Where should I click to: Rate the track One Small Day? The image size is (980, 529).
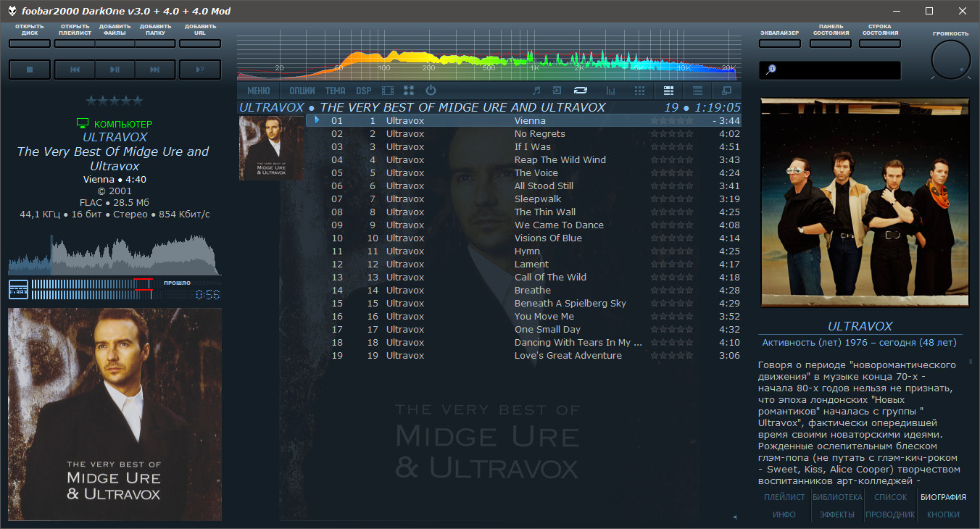point(672,330)
